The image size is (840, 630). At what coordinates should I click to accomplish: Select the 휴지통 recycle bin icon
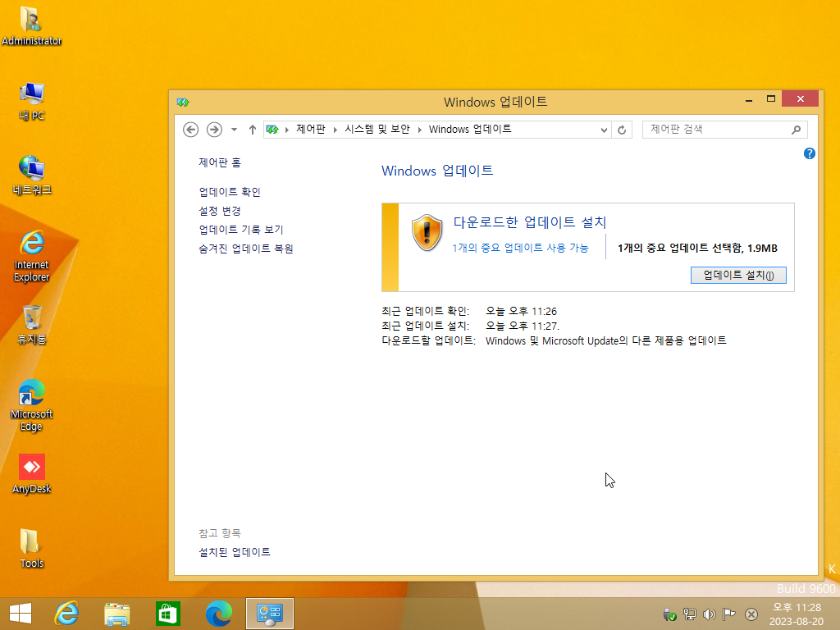coord(31,325)
